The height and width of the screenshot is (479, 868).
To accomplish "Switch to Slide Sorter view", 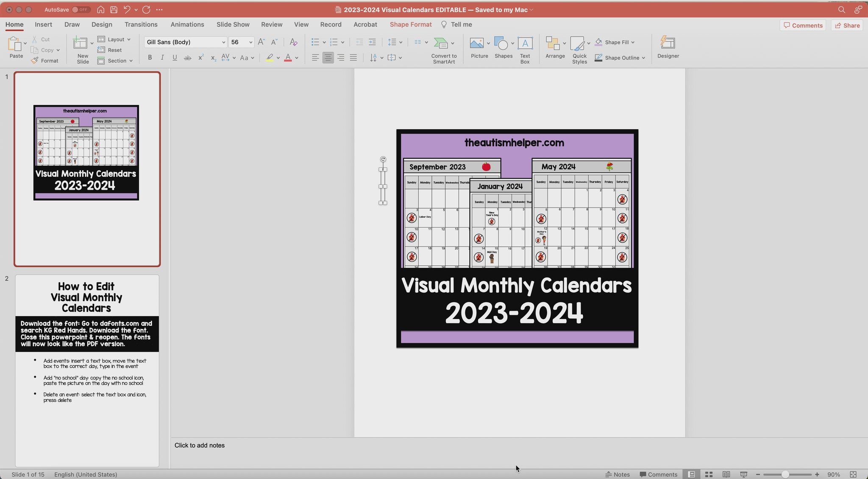I will [709, 474].
